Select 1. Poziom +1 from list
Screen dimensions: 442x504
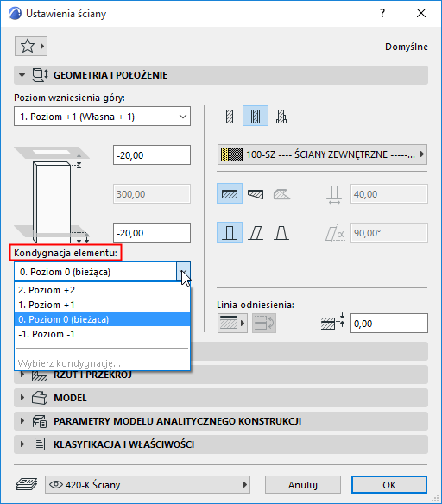click(x=102, y=305)
